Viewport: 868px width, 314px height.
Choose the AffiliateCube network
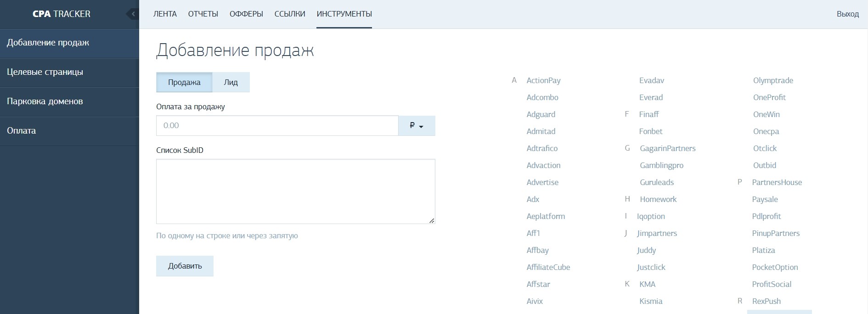coord(548,267)
